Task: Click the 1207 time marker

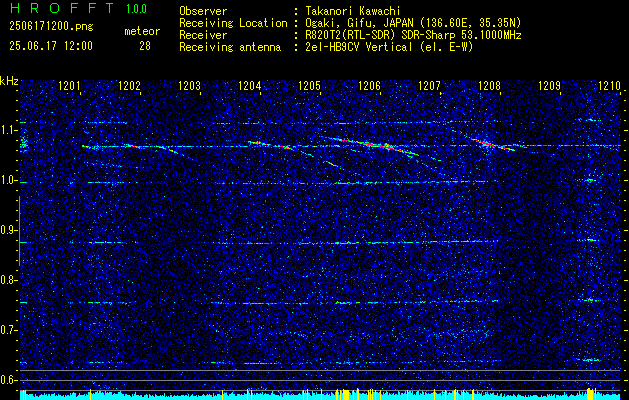Action: (x=430, y=86)
